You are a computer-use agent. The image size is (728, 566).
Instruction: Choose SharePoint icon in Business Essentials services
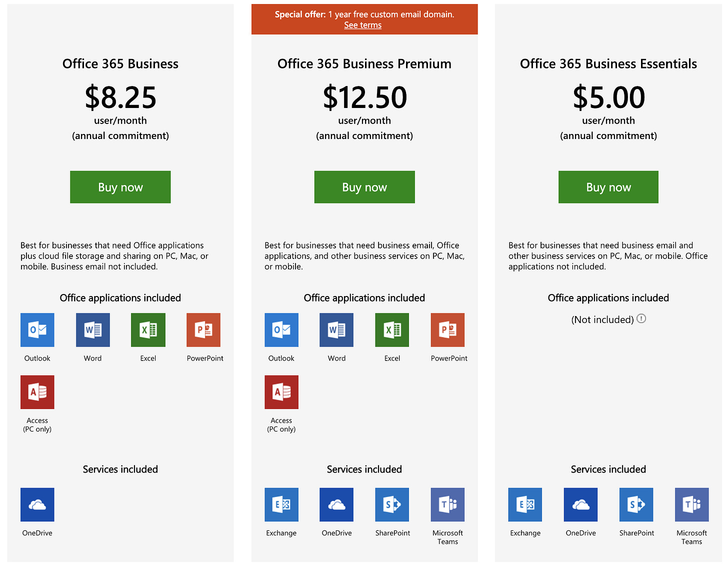636,505
